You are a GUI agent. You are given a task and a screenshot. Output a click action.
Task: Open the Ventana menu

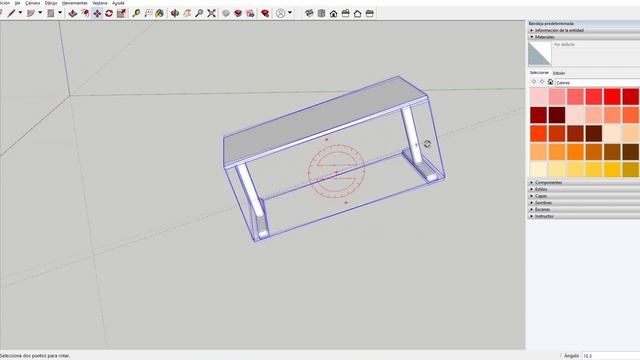click(x=100, y=3)
